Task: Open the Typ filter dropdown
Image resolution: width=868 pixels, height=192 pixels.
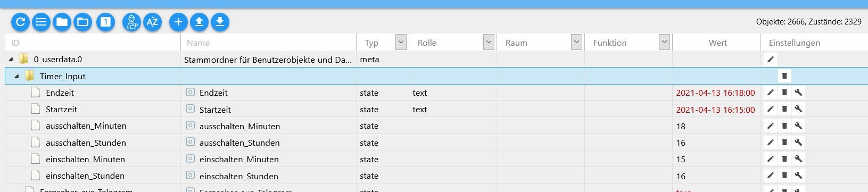Action: click(401, 42)
